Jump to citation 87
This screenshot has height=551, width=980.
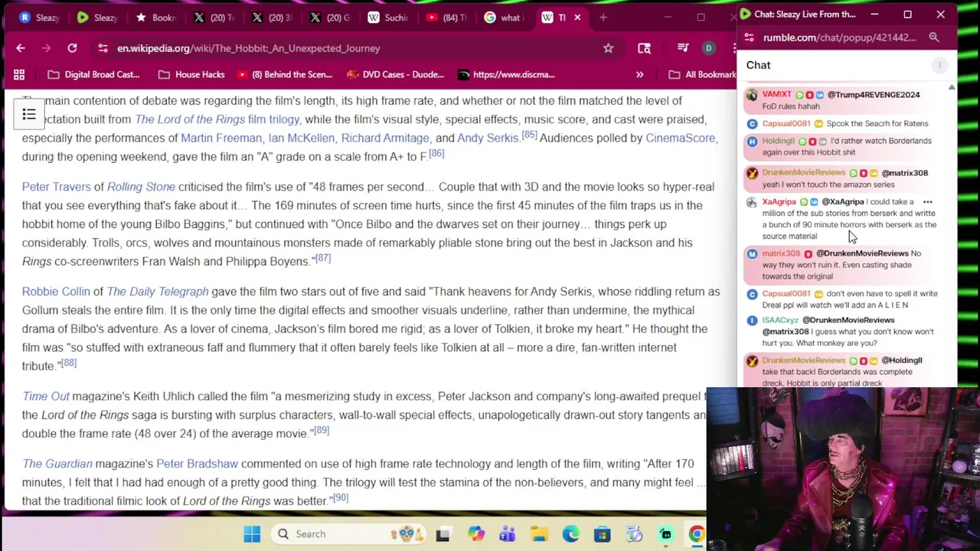pyautogui.click(x=322, y=258)
